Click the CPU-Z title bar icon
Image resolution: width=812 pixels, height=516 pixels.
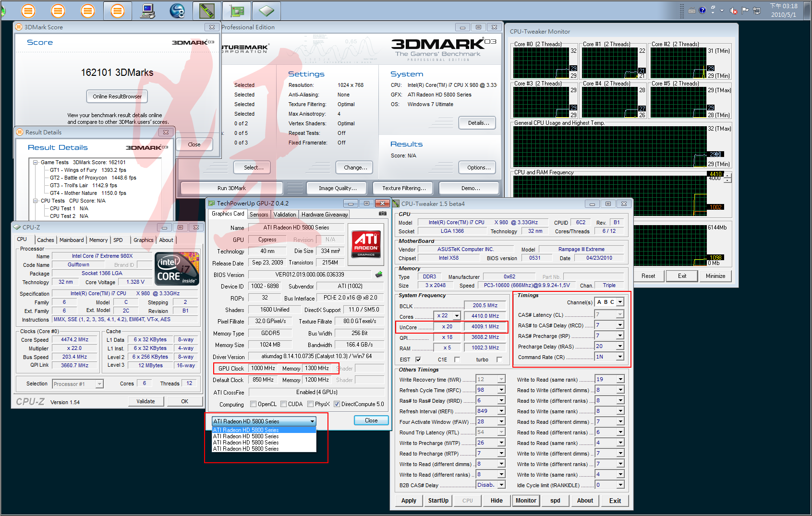[17, 228]
